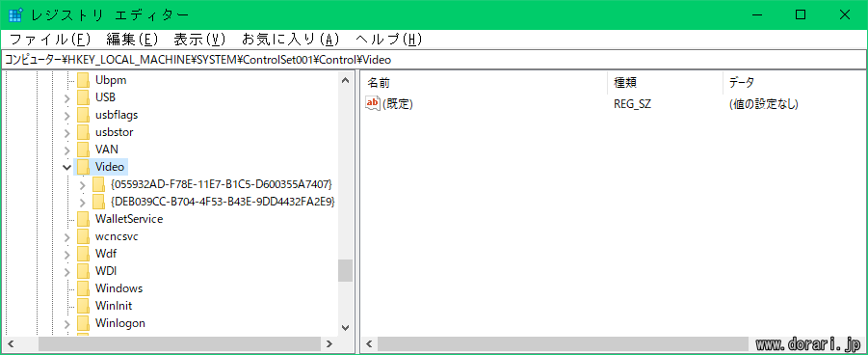Sort by the 種類 column header
This screenshot has height=355, width=868.
tap(665, 83)
